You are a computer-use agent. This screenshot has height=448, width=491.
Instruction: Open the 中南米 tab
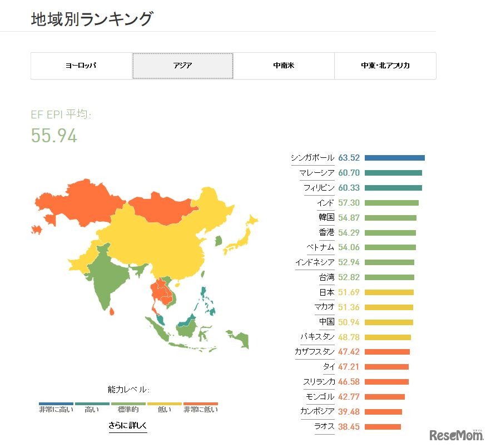(284, 66)
